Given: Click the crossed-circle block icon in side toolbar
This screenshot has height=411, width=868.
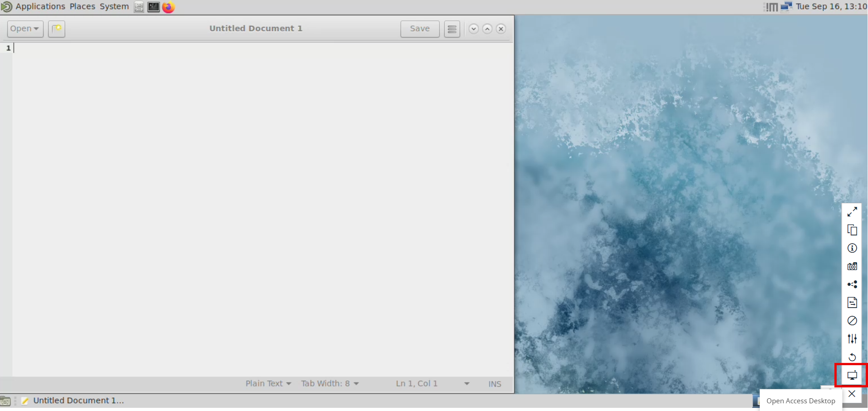Looking at the screenshot, I should [x=852, y=321].
